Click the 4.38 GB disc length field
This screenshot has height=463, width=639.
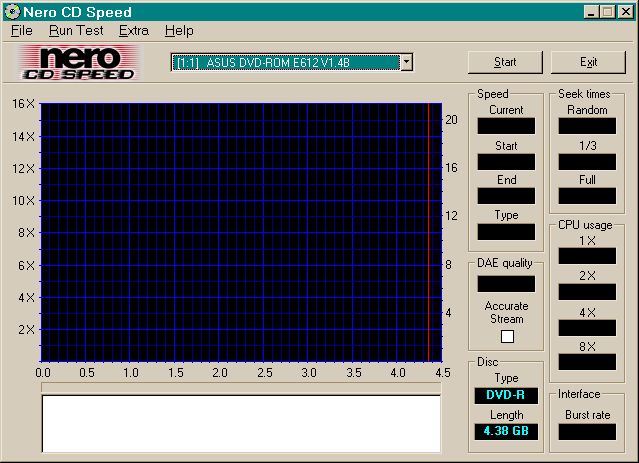click(x=506, y=432)
